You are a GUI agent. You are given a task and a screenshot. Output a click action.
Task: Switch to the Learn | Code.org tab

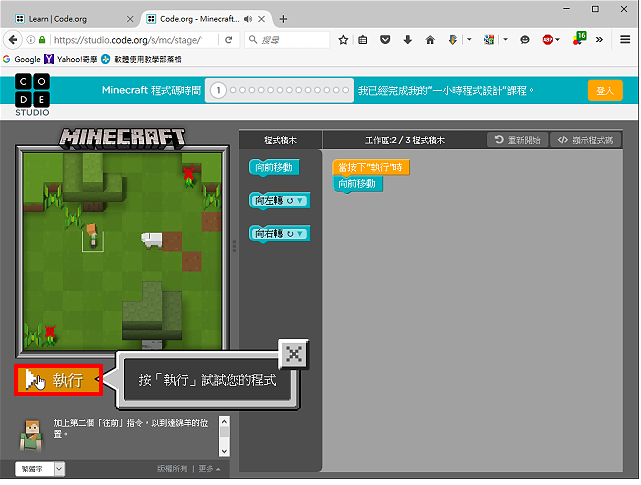72,19
